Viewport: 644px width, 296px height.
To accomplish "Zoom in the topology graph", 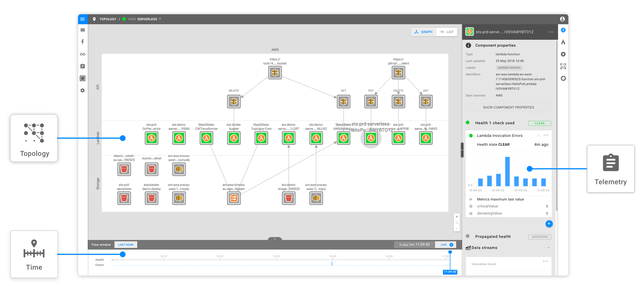I will click(x=457, y=217).
